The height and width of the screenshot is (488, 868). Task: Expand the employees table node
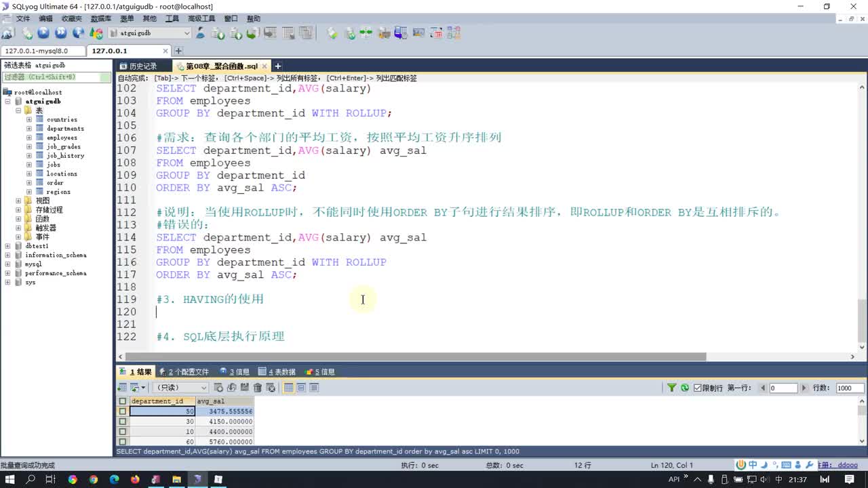click(x=29, y=138)
